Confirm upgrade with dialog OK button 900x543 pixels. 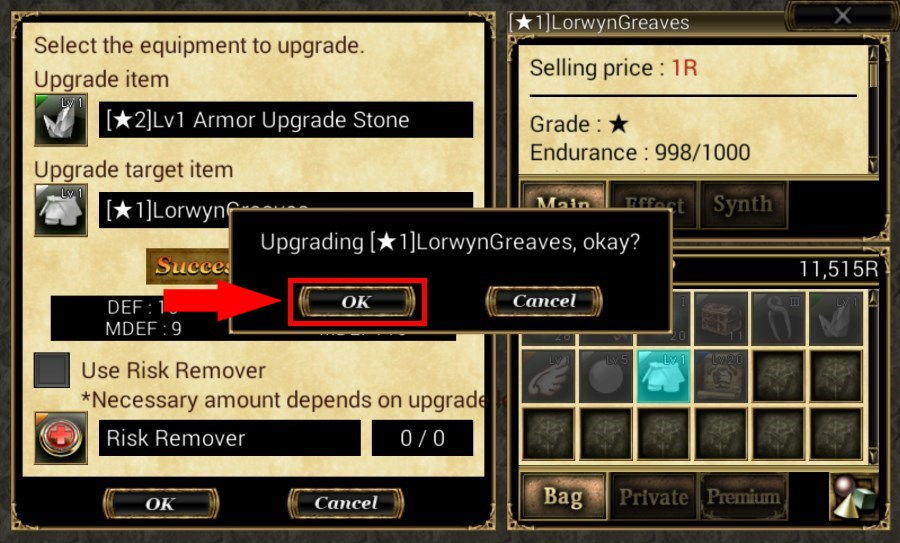[x=356, y=302]
